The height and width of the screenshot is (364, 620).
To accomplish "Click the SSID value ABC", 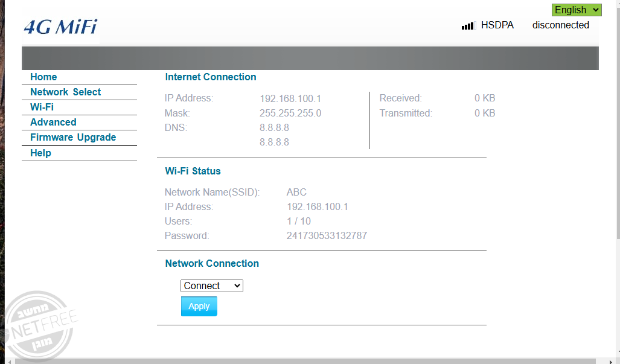I will coord(296,192).
